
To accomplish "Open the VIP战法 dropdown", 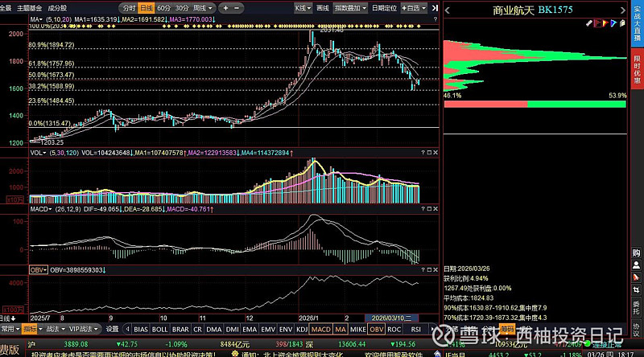I will click(84, 329).
